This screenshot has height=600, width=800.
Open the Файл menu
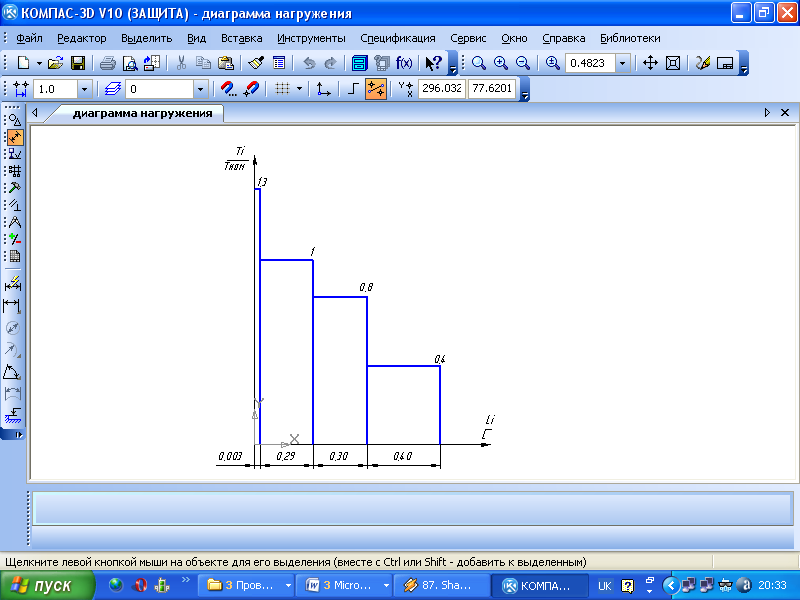click(x=29, y=38)
